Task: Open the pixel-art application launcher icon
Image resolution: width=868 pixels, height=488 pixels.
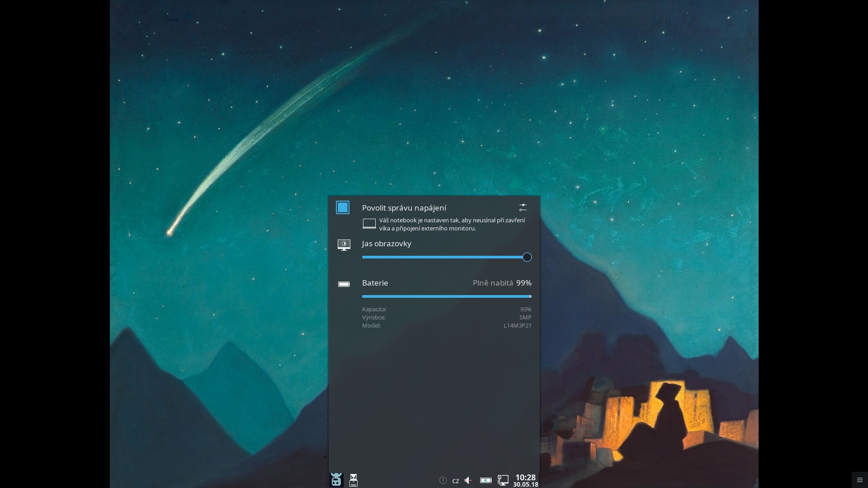Action: tap(336, 480)
